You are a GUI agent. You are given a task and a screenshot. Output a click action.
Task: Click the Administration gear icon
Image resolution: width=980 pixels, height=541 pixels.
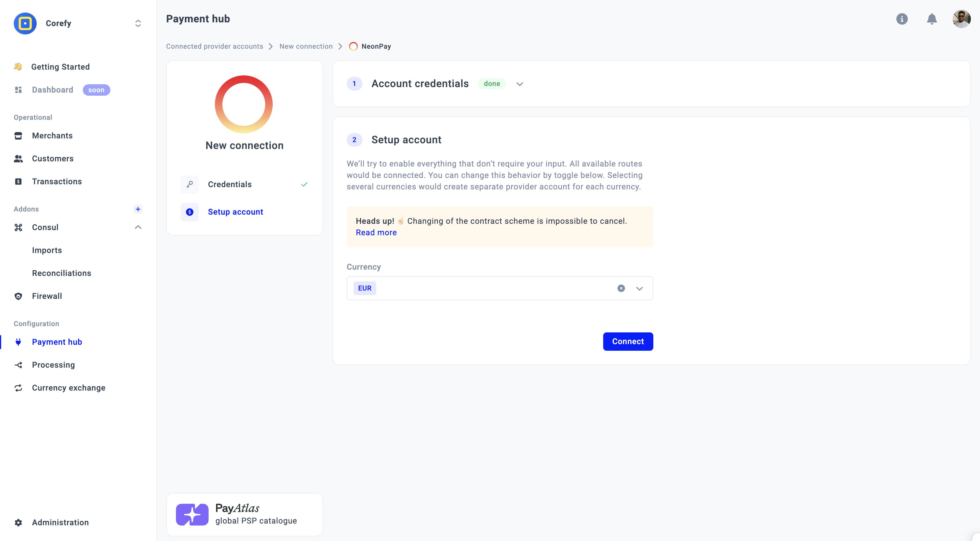[x=18, y=522]
